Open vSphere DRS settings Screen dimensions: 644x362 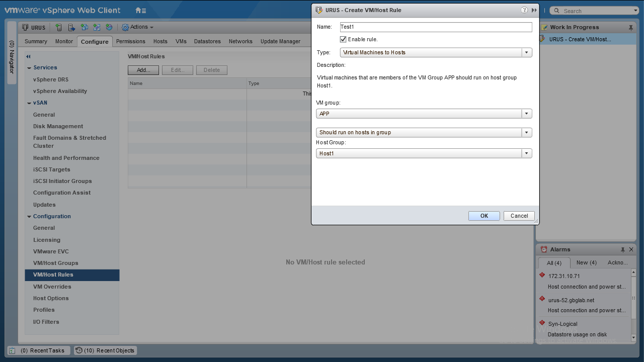tap(51, 79)
